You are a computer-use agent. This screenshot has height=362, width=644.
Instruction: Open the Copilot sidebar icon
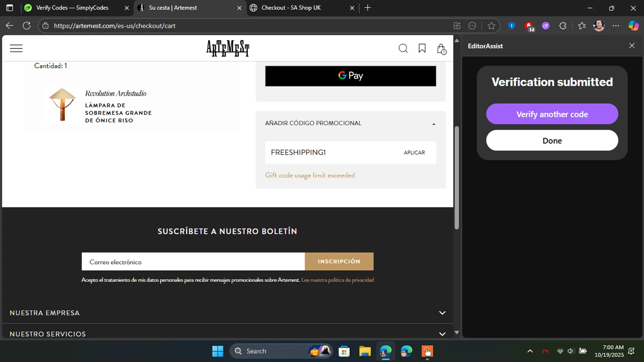634,26
